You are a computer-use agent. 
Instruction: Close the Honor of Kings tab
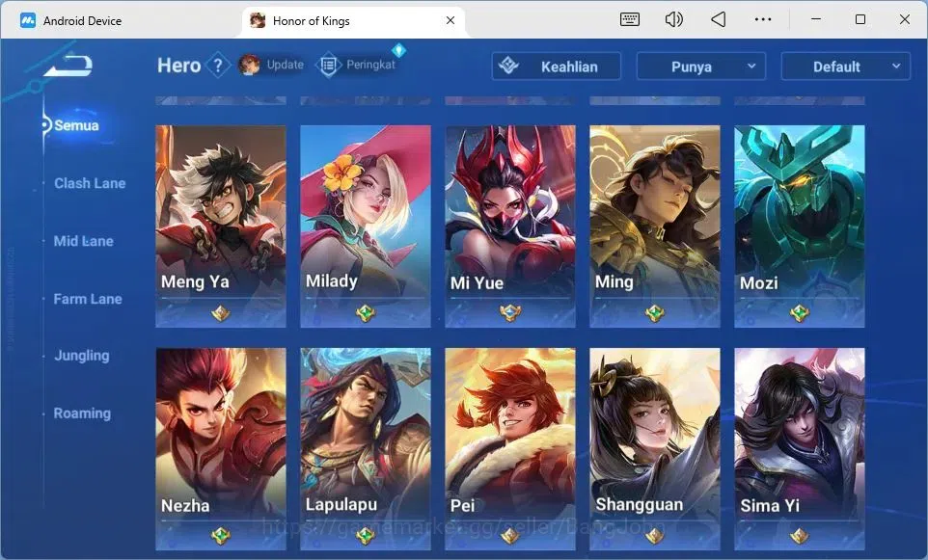click(450, 20)
